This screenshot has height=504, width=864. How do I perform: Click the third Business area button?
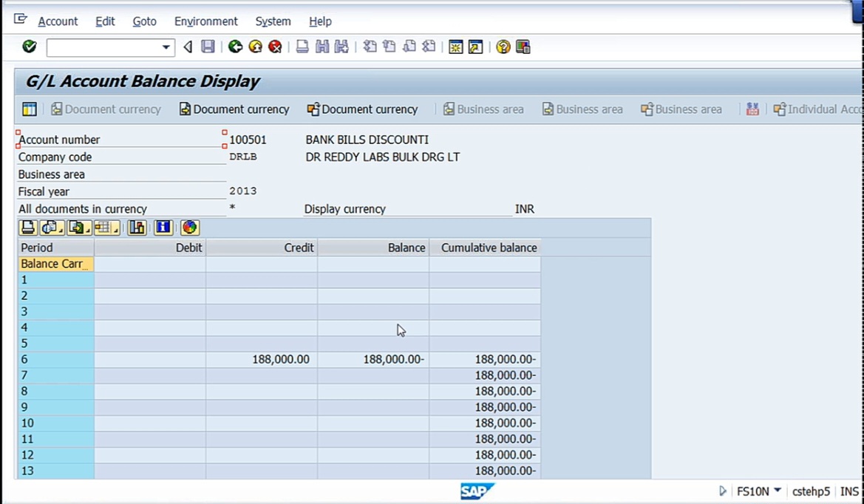681,109
